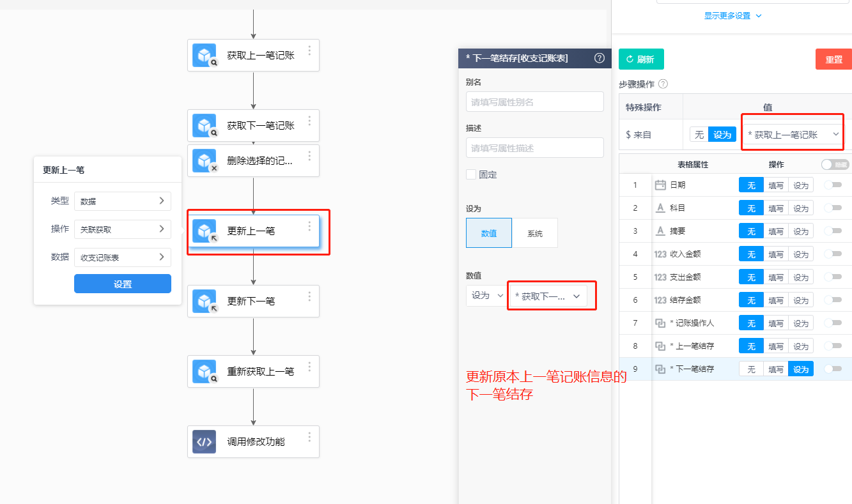This screenshot has height=504, width=852.
Task: Click the calendar icon of 日期 row
Action: pyautogui.click(x=661, y=185)
